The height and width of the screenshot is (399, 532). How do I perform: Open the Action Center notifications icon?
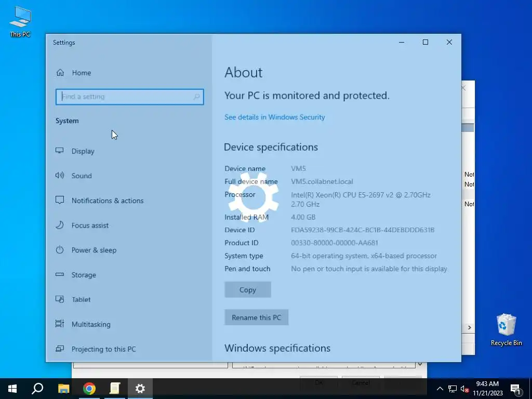515,389
